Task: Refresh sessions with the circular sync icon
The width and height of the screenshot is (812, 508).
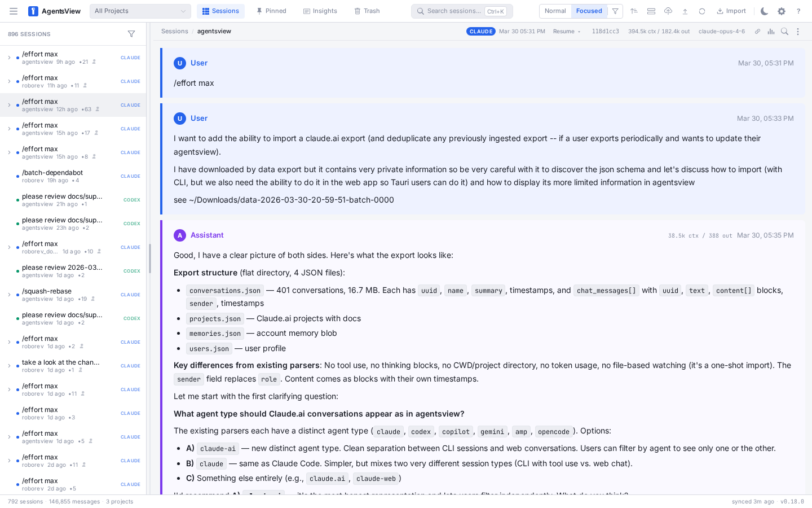Action: coord(702,11)
